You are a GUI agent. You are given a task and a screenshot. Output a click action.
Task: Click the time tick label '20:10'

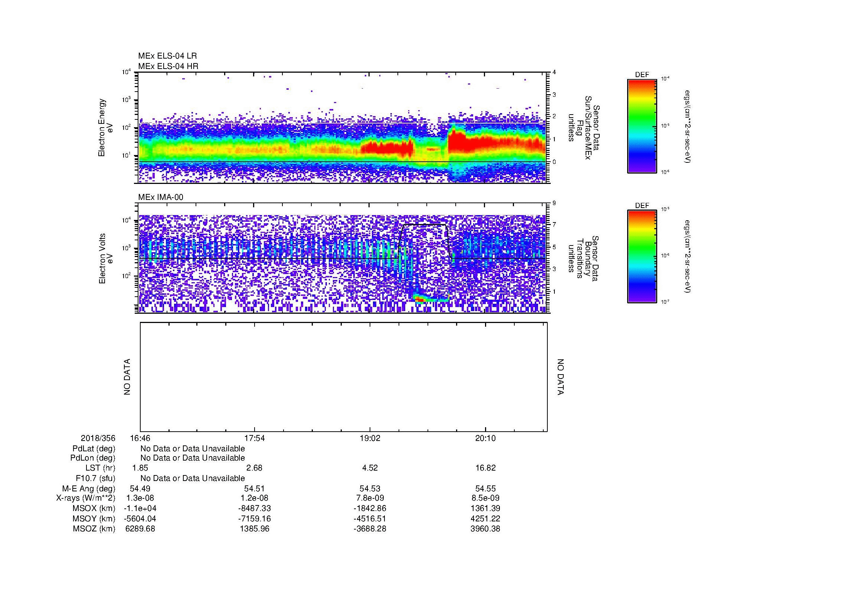coord(485,438)
